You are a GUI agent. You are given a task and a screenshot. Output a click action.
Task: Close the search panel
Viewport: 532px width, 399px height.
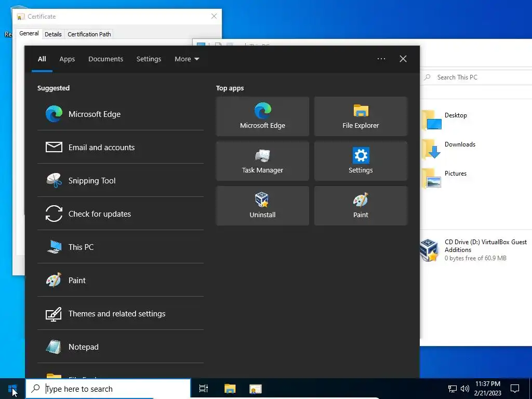pyautogui.click(x=403, y=59)
